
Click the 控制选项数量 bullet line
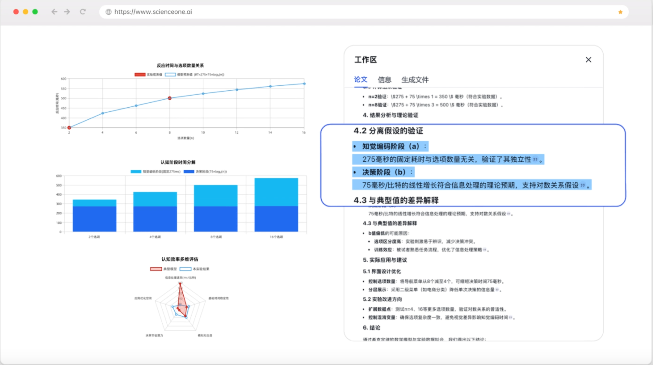point(436,281)
